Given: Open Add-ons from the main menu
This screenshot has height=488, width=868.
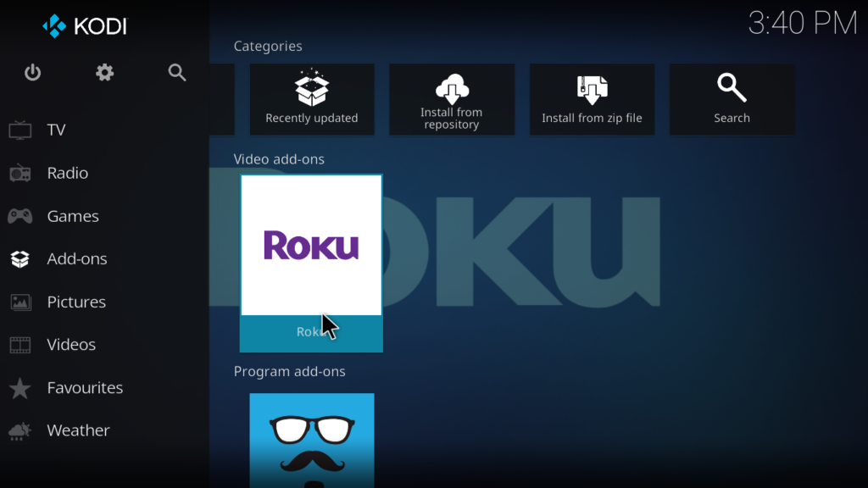Looking at the screenshot, I should 76,259.
